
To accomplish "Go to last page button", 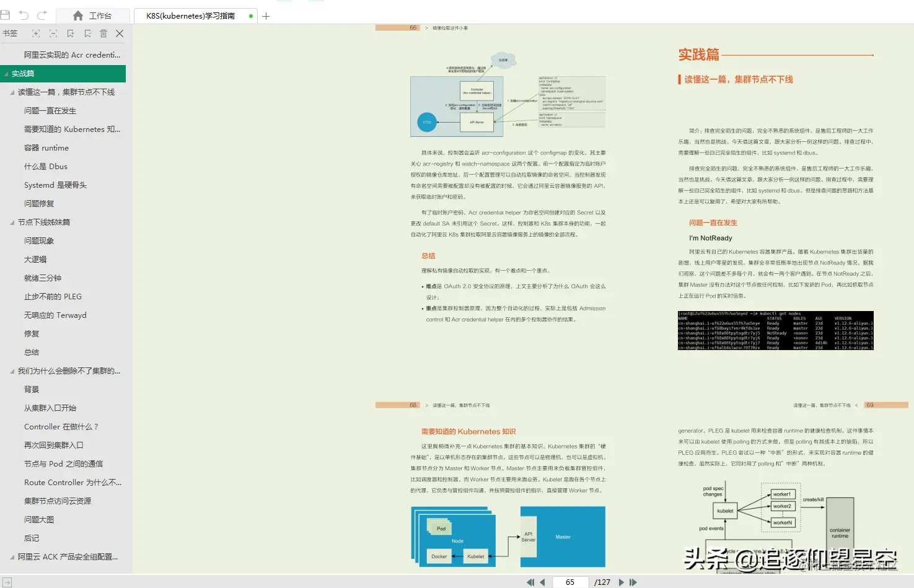I will coord(633,582).
